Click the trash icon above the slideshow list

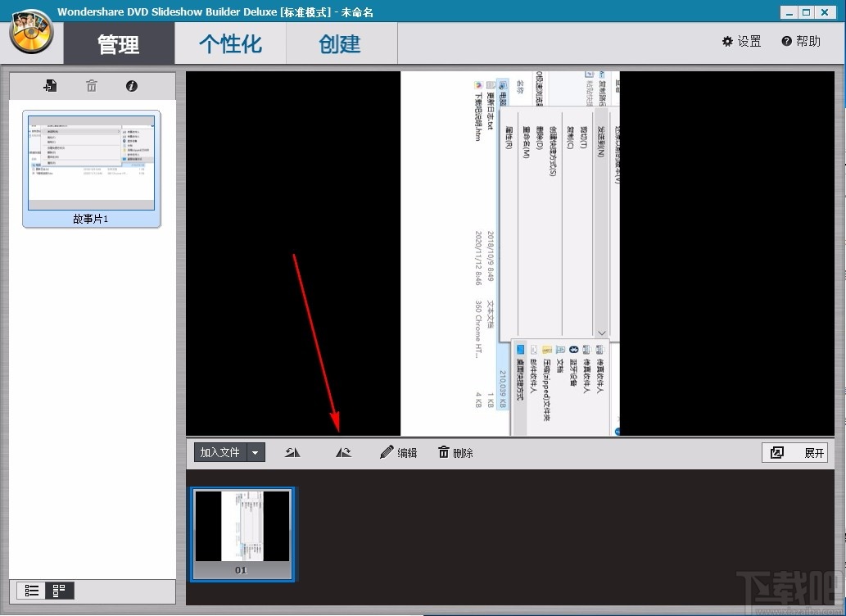[91, 85]
